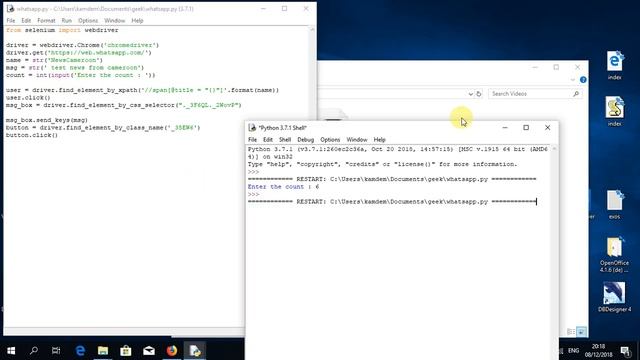Select exos desktop file icon
640x360 pixels.
pyautogui.click(x=615, y=204)
